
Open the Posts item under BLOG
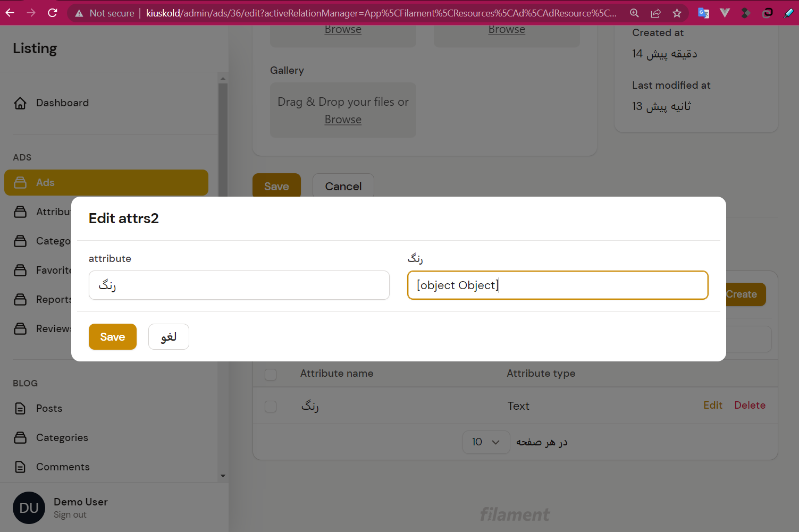click(x=48, y=408)
